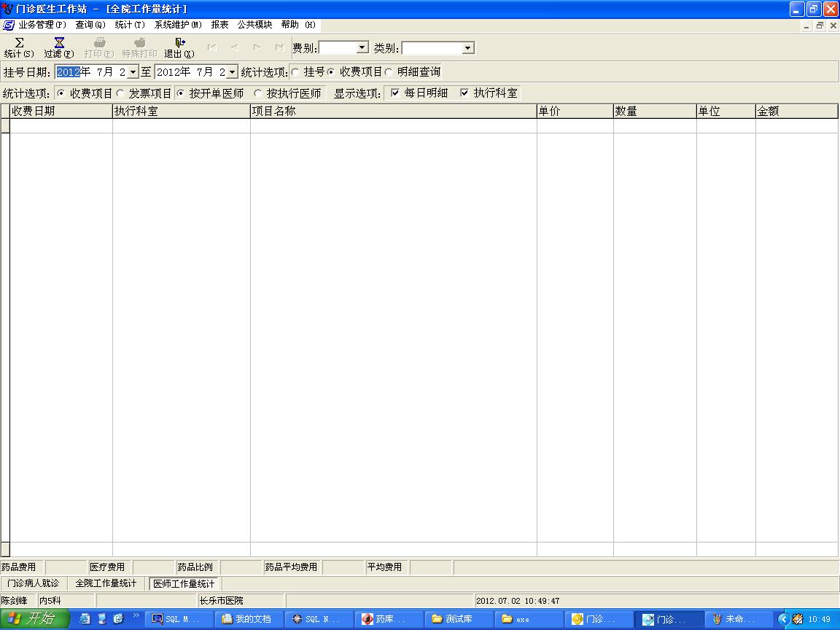Toggle the 执行科室 display checkbox
840x630 pixels.
tap(464, 93)
